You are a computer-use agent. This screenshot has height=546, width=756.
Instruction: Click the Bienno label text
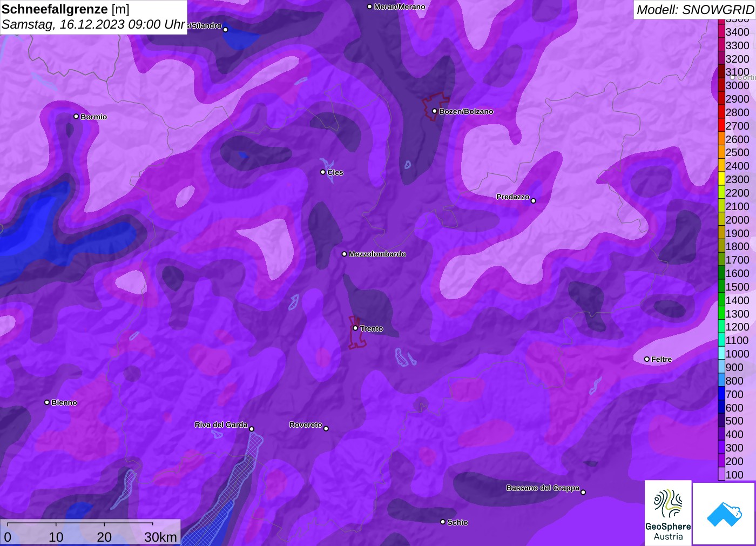pyautogui.click(x=64, y=402)
